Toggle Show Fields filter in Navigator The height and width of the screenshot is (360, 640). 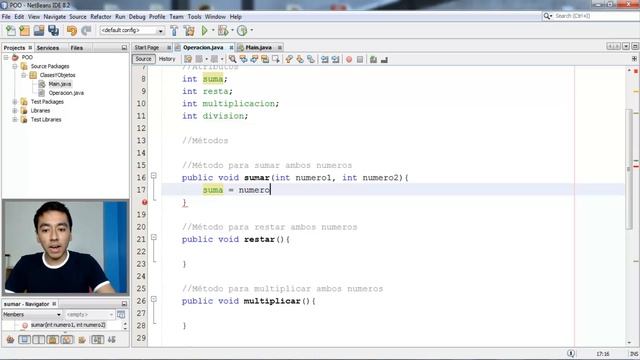[24, 340]
